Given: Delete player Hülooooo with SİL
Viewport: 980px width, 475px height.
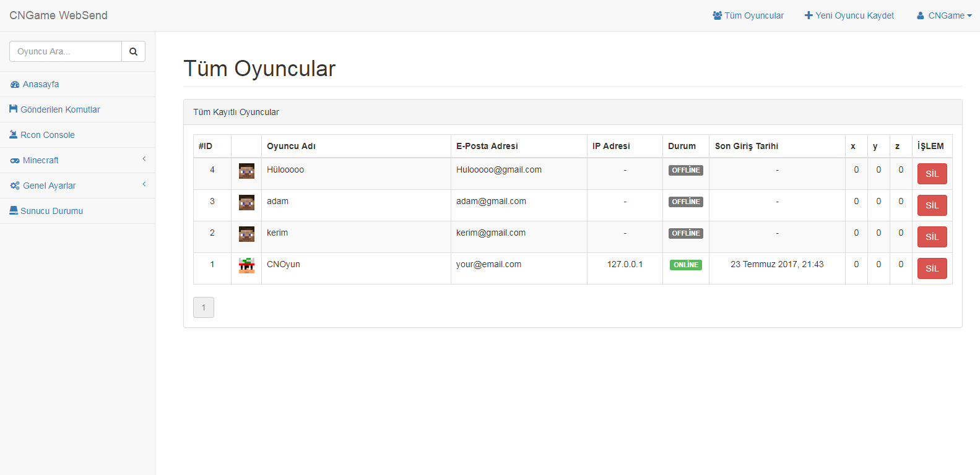Looking at the screenshot, I should [x=932, y=174].
